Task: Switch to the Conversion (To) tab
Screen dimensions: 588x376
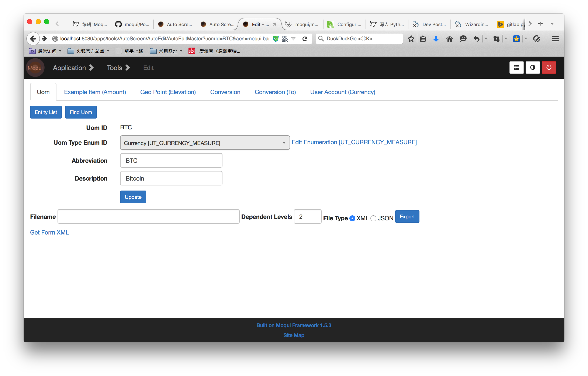Action: pos(275,92)
